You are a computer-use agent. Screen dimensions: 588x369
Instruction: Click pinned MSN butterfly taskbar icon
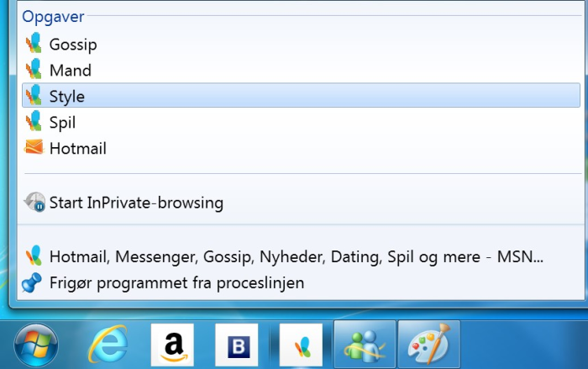301,345
